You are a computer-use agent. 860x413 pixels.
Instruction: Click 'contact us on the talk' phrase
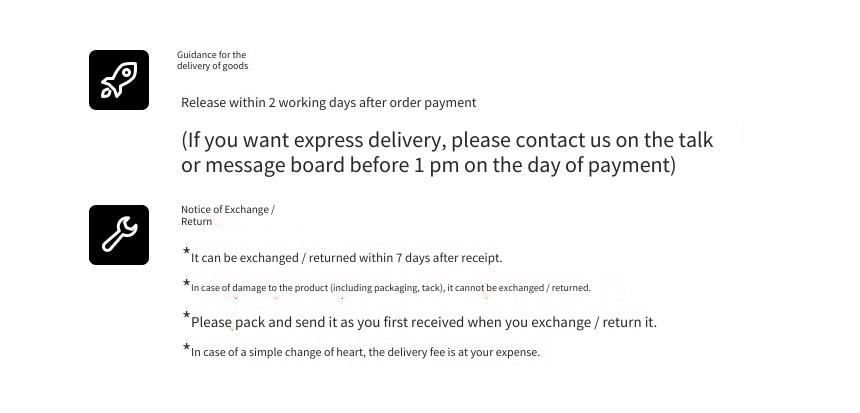click(614, 140)
